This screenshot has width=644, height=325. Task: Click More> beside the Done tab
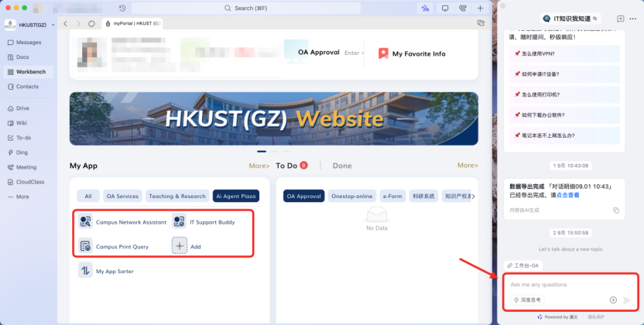(x=468, y=165)
